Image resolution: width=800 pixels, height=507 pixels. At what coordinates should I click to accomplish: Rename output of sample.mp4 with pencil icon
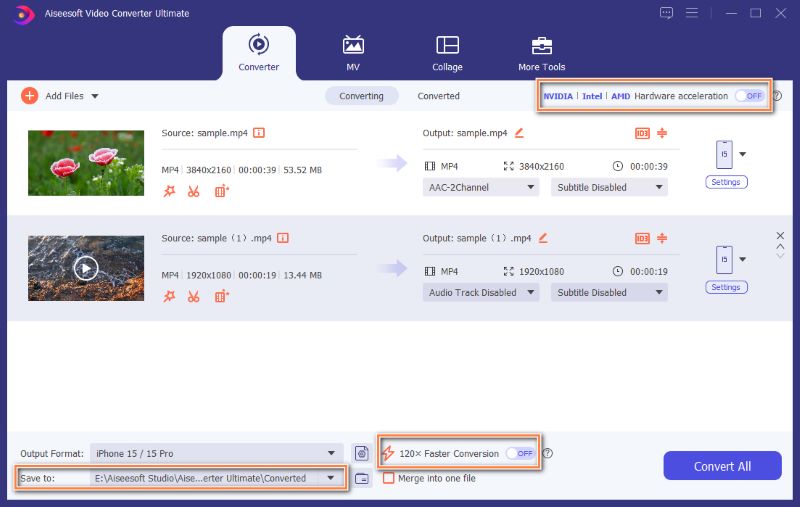[x=519, y=133]
